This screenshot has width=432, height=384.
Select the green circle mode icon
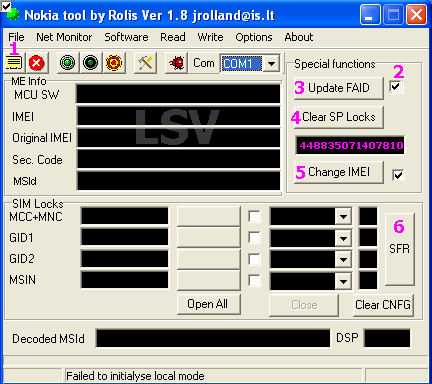tap(67, 63)
